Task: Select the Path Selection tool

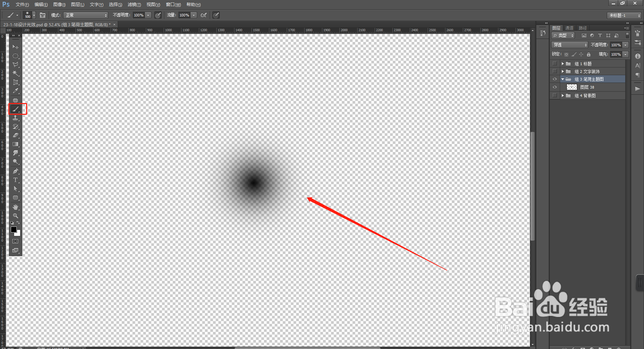Action: (15, 189)
